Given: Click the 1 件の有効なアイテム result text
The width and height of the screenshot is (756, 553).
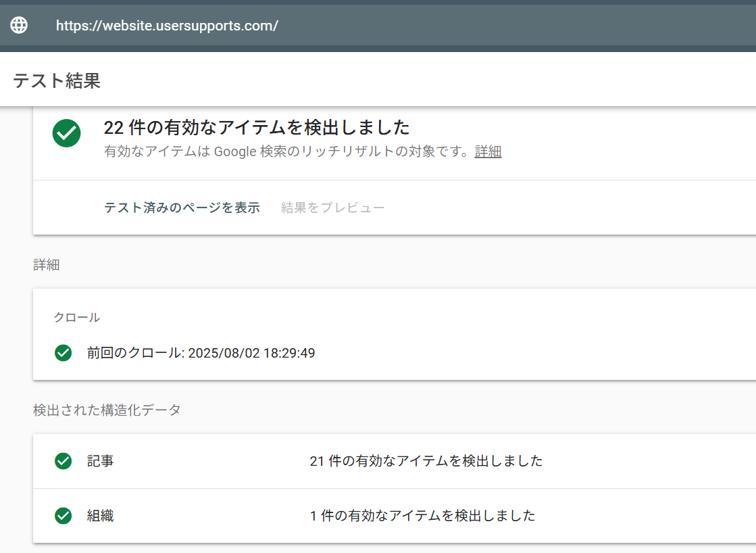Looking at the screenshot, I should (422, 516).
